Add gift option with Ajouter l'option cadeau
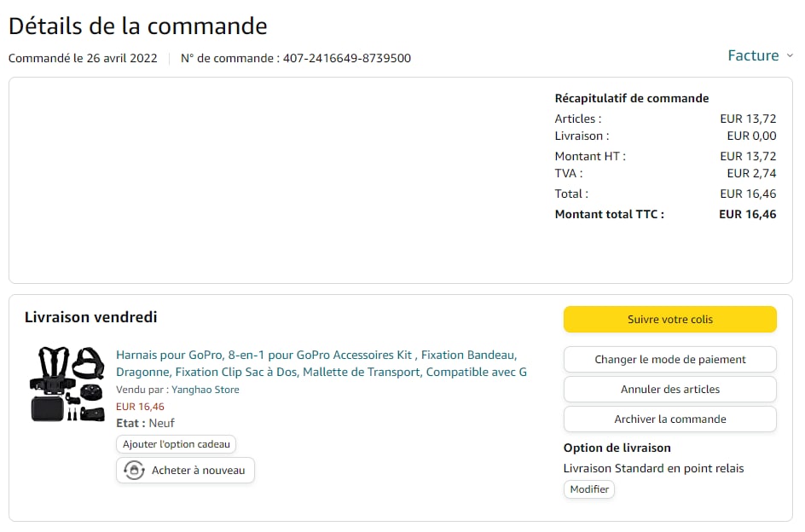805x532 pixels. coord(176,444)
